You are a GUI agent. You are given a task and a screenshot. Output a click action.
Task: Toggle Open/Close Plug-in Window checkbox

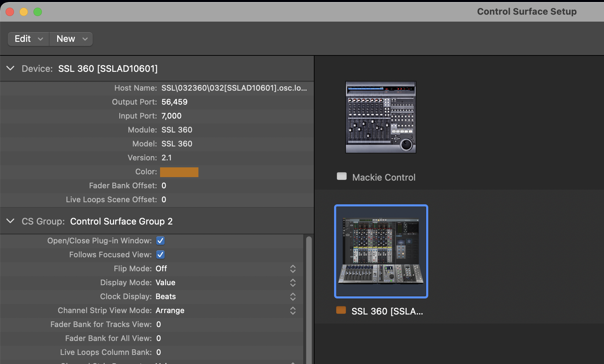160,241
